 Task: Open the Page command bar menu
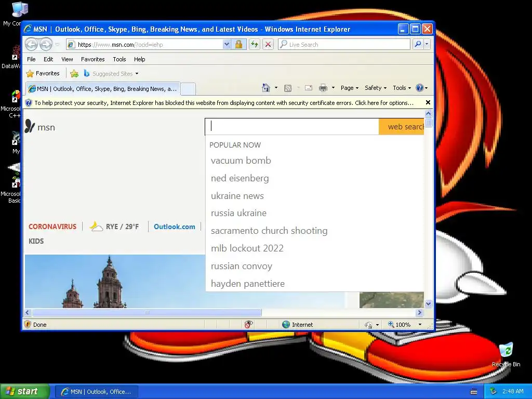(x=350, y=88)
